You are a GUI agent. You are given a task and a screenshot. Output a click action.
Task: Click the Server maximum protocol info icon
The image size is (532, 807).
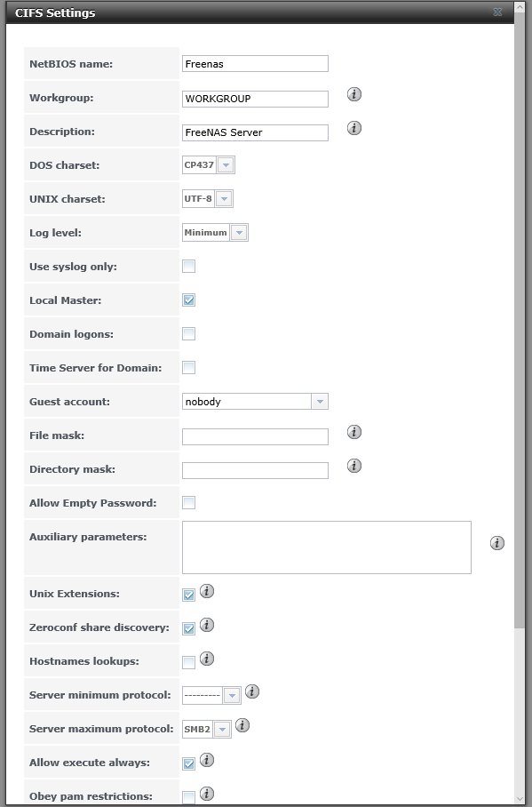coord(242,726)
